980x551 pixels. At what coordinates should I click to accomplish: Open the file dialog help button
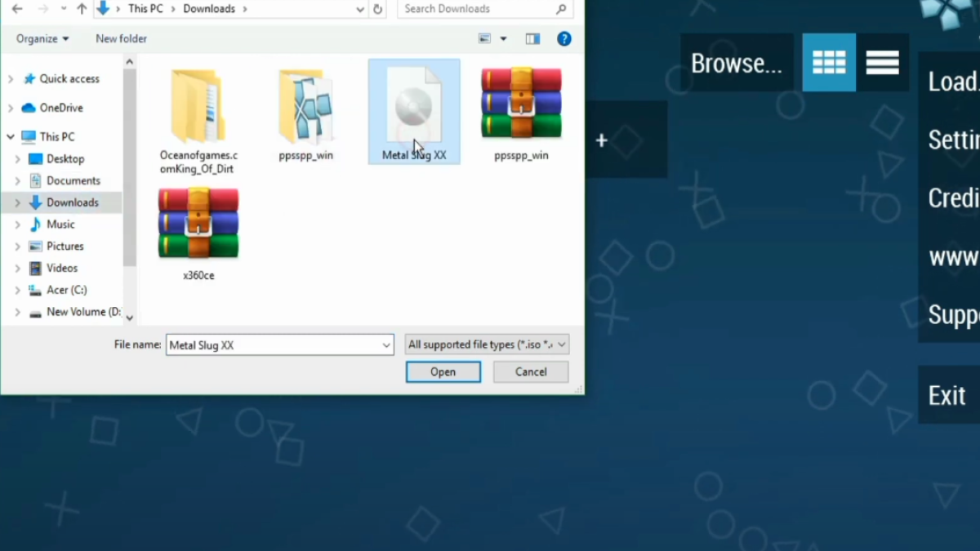click(x=563, y=38)
